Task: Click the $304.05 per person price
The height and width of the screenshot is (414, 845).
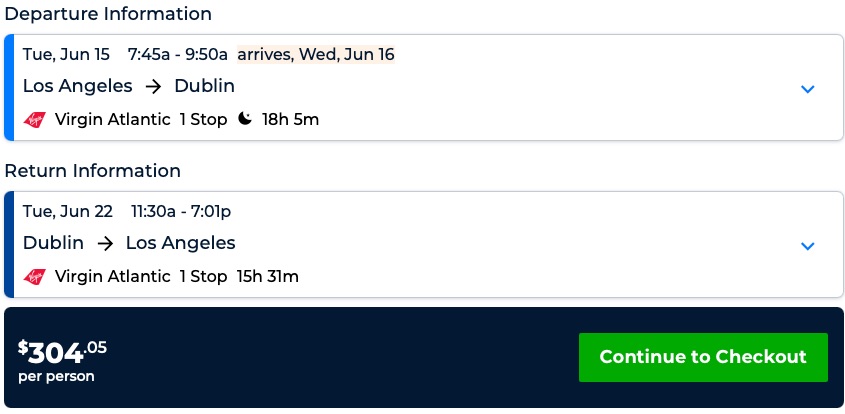Action: point(62,360)
